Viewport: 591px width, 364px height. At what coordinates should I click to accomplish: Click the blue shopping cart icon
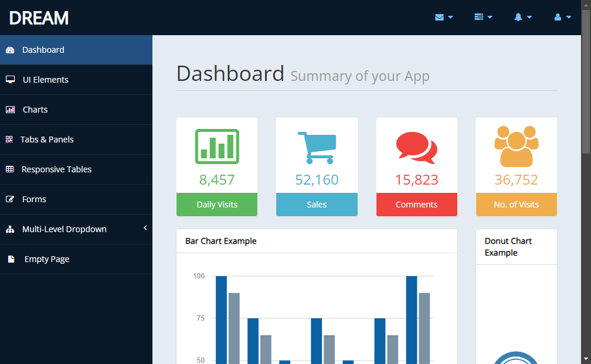(317, 148)
